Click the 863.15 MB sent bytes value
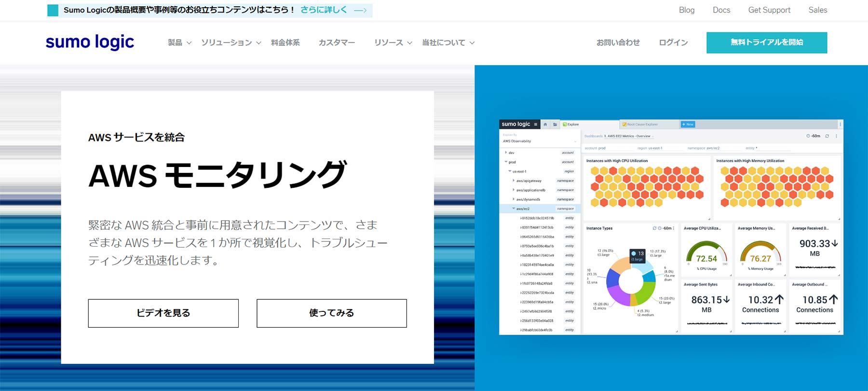Viewport: 868px width, 391px height. [710, 304]
